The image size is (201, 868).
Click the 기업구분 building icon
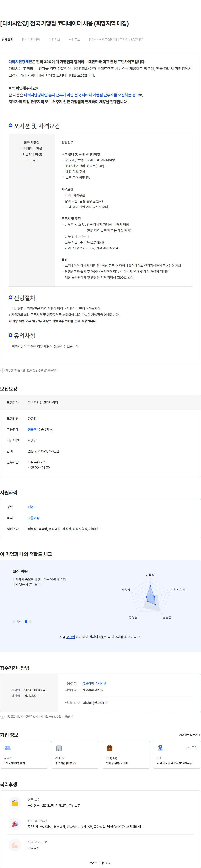pos(59,748)
